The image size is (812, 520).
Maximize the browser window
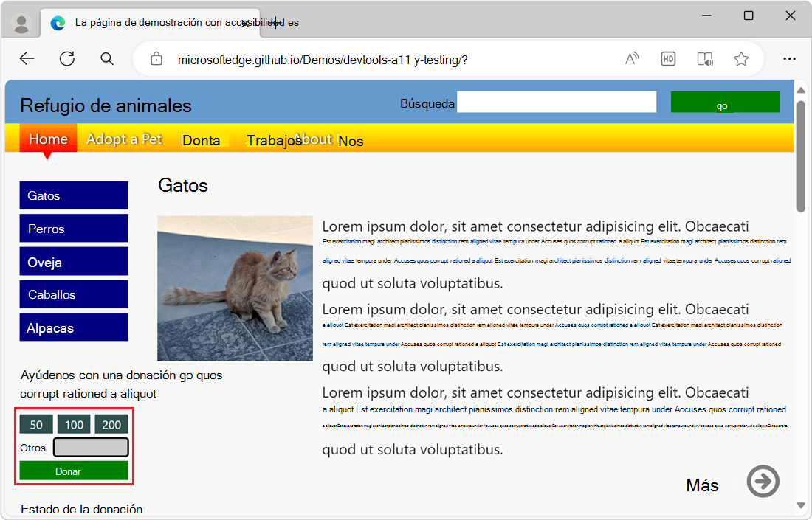[749, 15]
